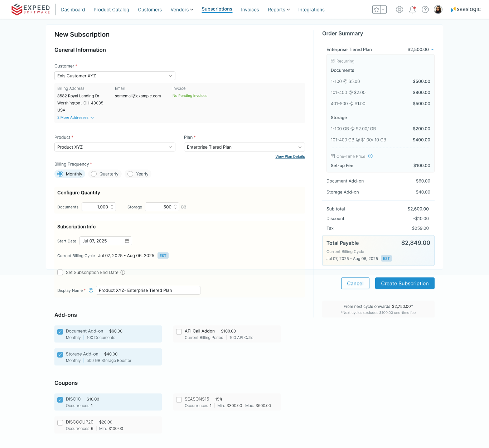Screen dimensions: 489x448
Task: Check the DISCCOUP20 coupon
Action: point(60,423)
